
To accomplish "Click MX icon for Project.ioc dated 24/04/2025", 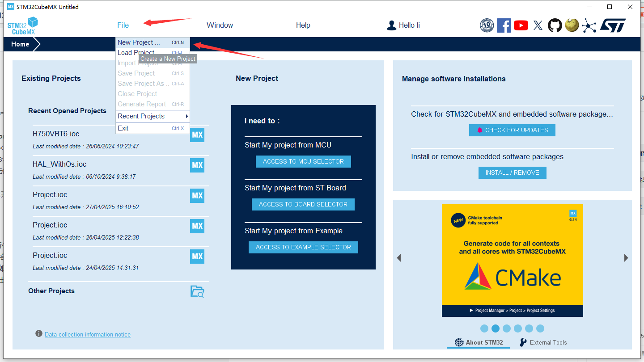I will click(x=197, y=257).
